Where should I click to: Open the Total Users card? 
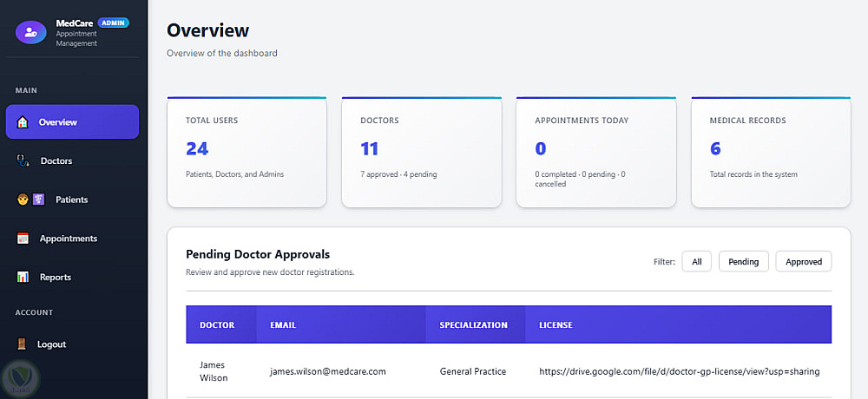coord(247,152)
